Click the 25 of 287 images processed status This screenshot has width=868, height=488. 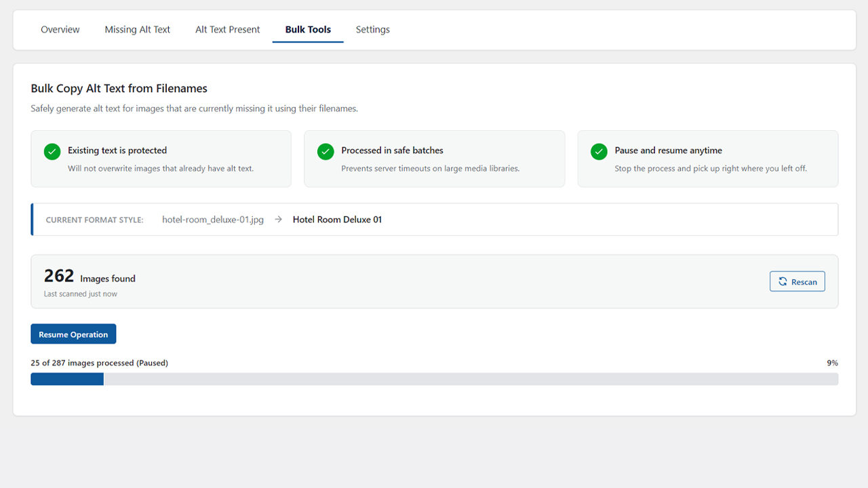pyautogui.click(x=99, y=363)
